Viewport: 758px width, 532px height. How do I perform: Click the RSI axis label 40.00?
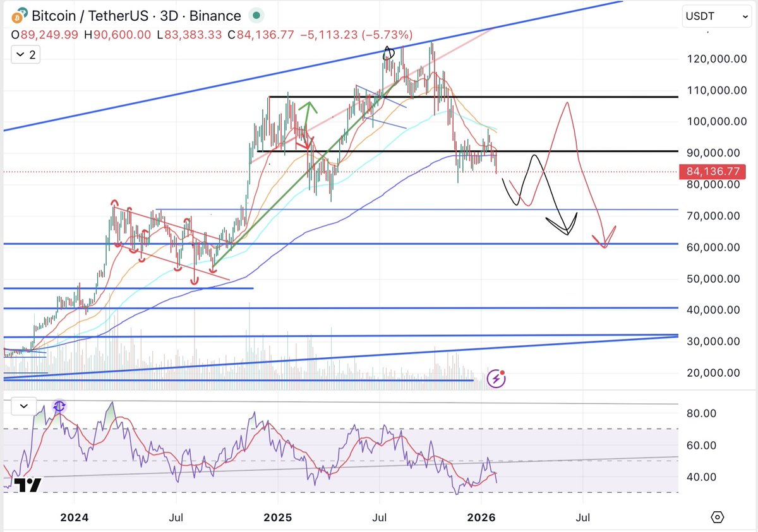(702, 477)
